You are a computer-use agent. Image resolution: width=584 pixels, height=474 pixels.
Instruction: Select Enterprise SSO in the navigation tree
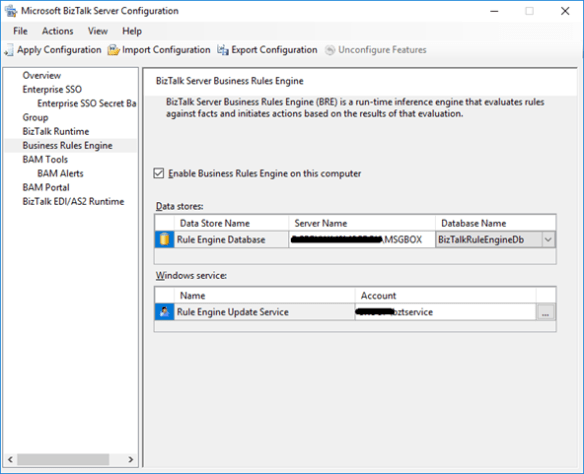(52, 89)
